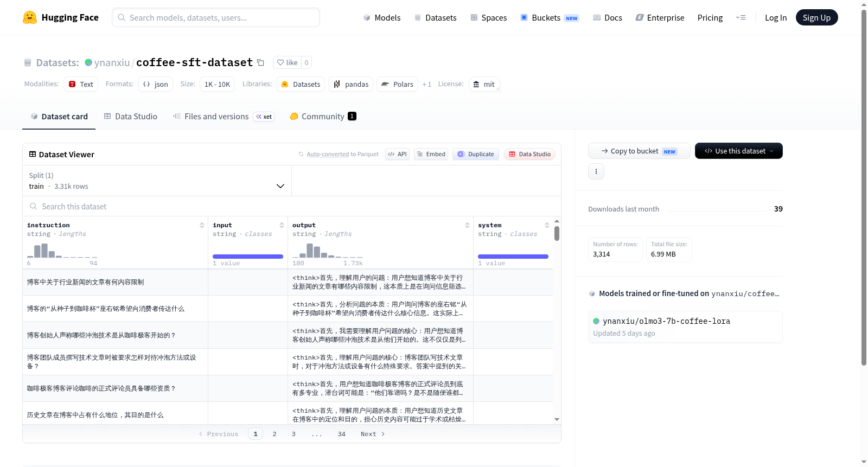
Task: Click the 1K - 10K size tag
Action: click(x=217, y=84)
